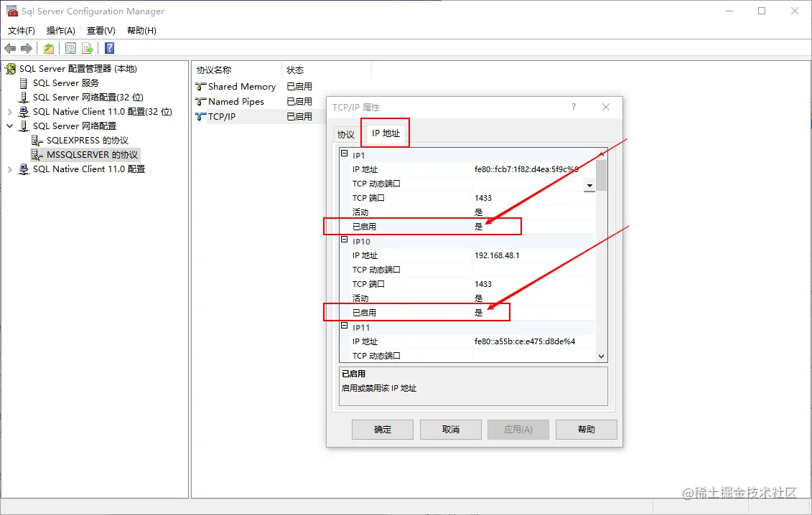The height and width of the screenshot is (515, 812).
Task: Click the 帮助 button in the dialog
Action: tap(587, 430)
